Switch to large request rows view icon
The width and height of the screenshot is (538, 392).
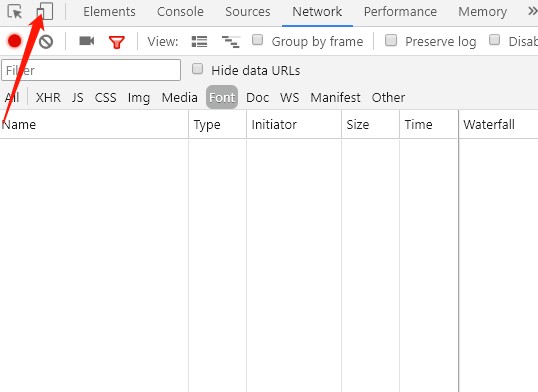[x=199, y=42]
